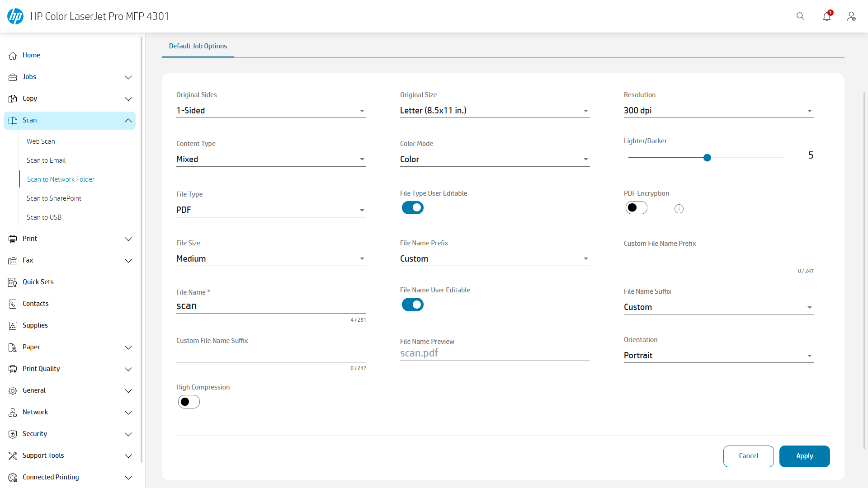Click the Paper icon in sidebar
868x488 pixels.
(13, 347)
